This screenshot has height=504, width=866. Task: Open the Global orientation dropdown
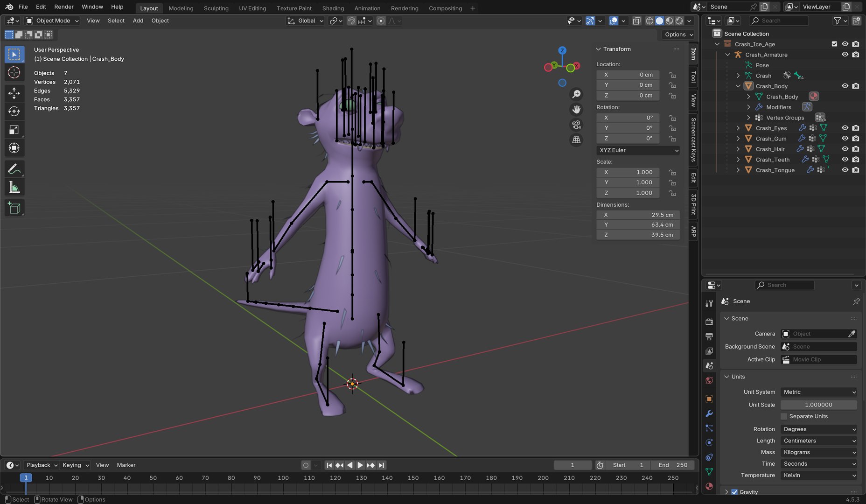[x=305, y=21]
